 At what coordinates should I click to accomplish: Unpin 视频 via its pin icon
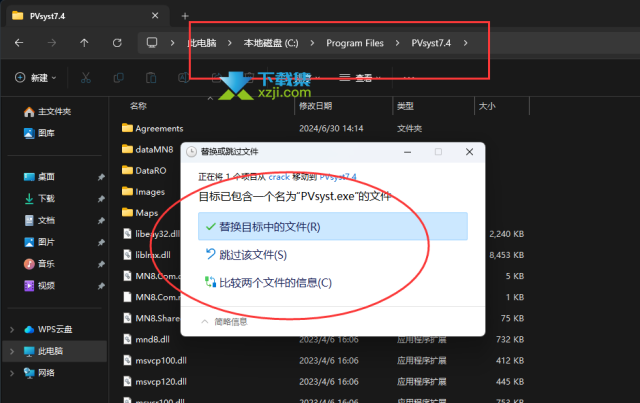tap(101, 286)
